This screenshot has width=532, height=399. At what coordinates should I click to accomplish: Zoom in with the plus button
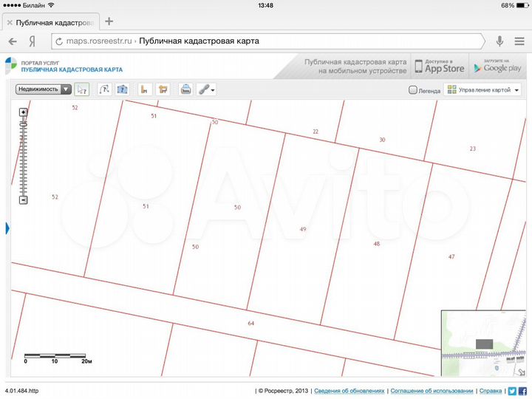pos(23,112)
